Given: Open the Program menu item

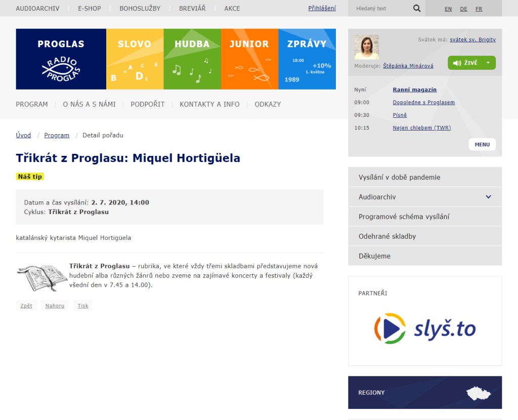Looking at the screenshot, I should tap(32, 104).
